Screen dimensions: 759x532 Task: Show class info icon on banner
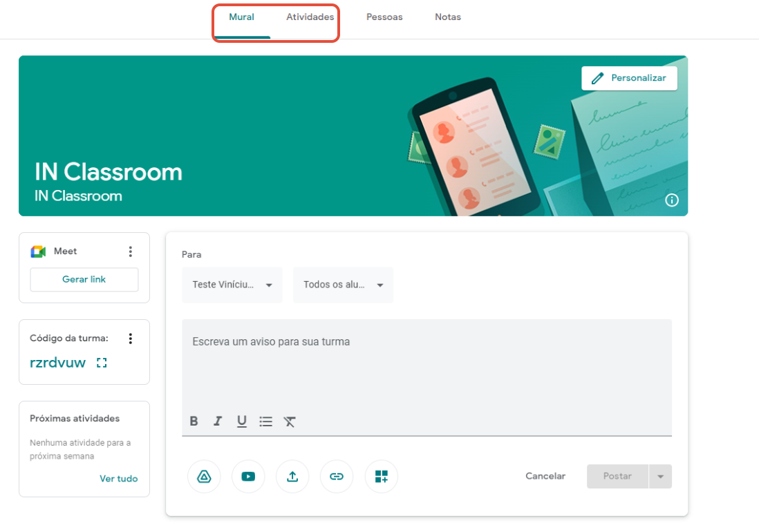coord(671,200)
